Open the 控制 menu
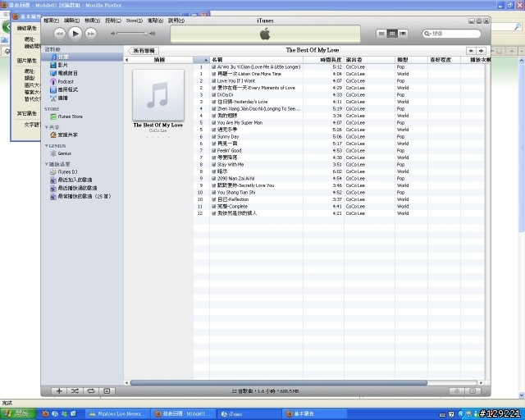Viewport: 525px width, 420px height. point(113,21)
